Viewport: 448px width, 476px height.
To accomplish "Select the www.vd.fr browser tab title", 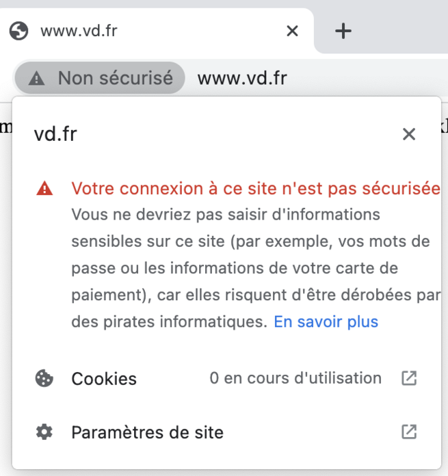I will (79, 31).
